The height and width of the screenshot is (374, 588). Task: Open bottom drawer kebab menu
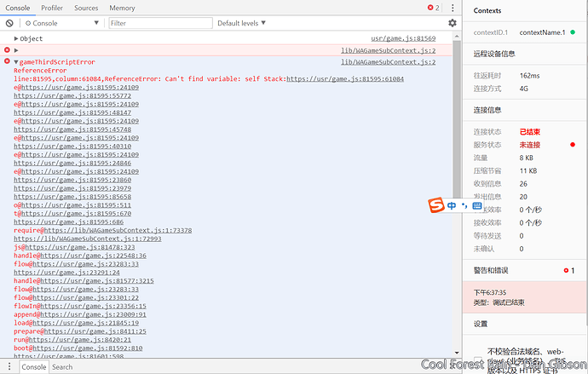point(9,366)
